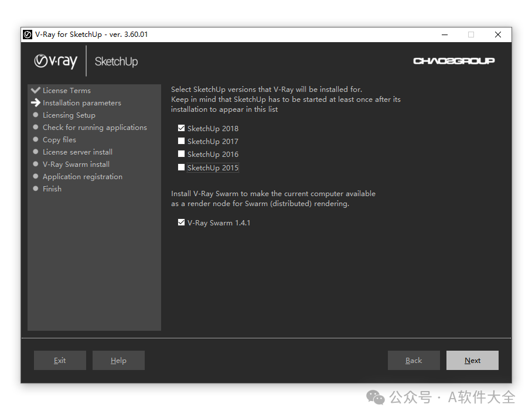Click the Chaos Group logo
Viewport: 532px width, 418px height.
(x=453, y=61)
